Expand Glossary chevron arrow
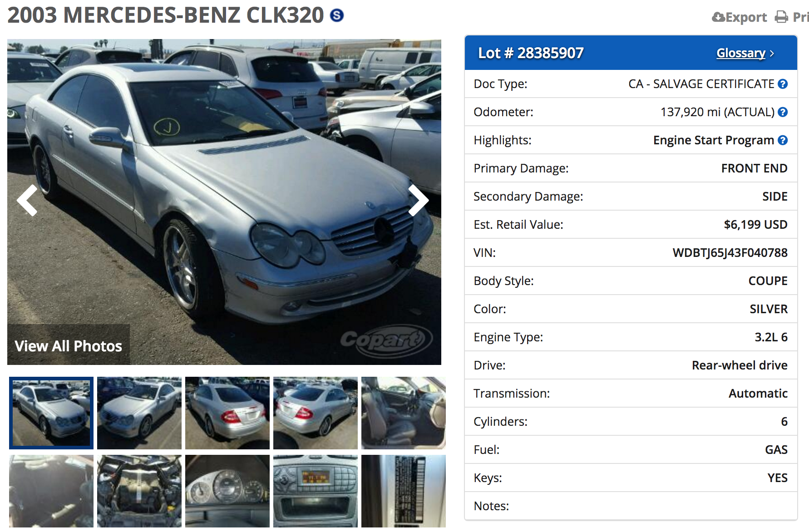The height and width of the screenshot is (532, 809). coord(772,54)
